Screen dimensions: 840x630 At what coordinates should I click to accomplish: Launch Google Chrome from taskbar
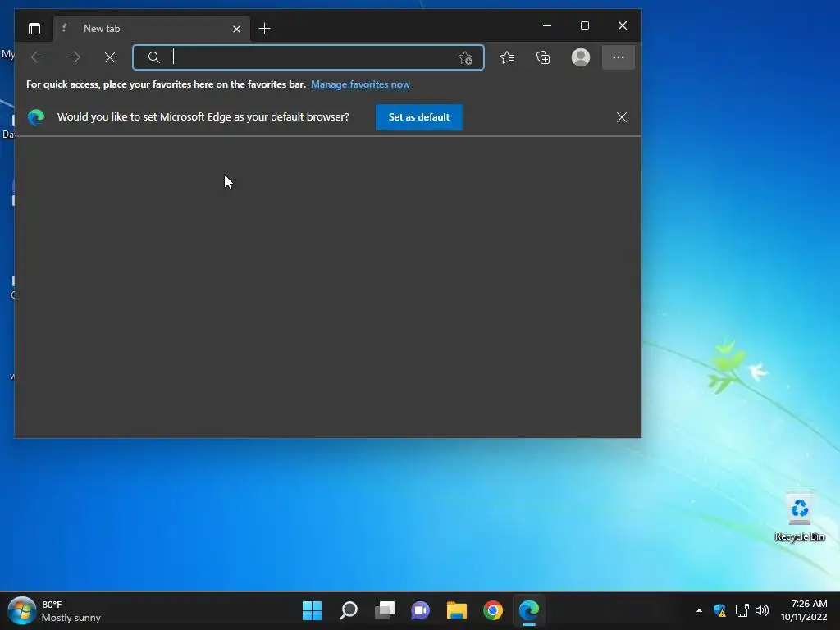493,610
